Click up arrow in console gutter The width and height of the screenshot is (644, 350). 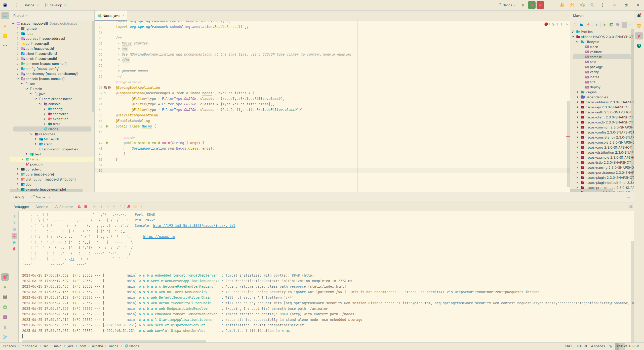click(x=14, y=216)
